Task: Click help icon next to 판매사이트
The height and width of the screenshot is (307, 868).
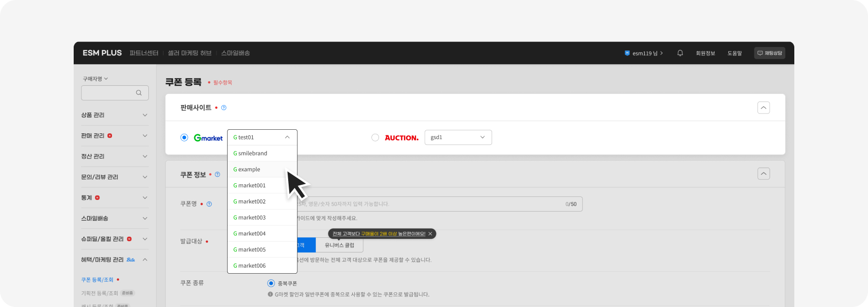Action: tap(224, 108)
